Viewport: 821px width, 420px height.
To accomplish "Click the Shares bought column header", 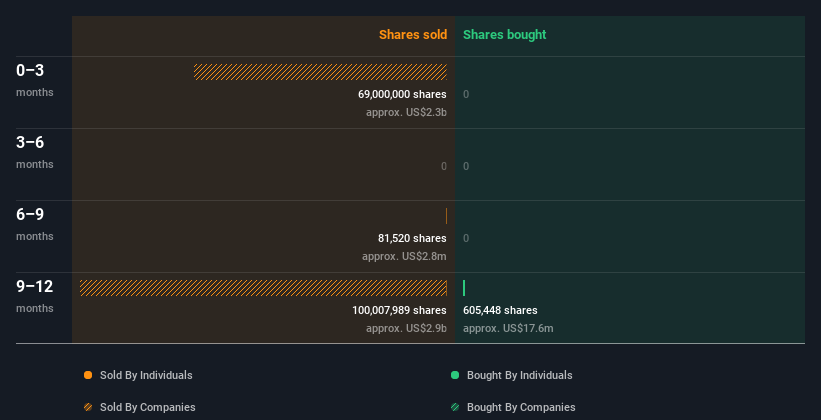I will pos(505,35).
